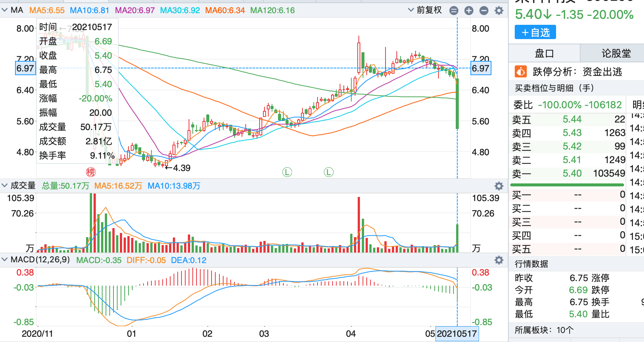Viewport: 644px width, 342px height.
Task: Click MA5:16.52万 volume label
Action: [x=118, y=186]
